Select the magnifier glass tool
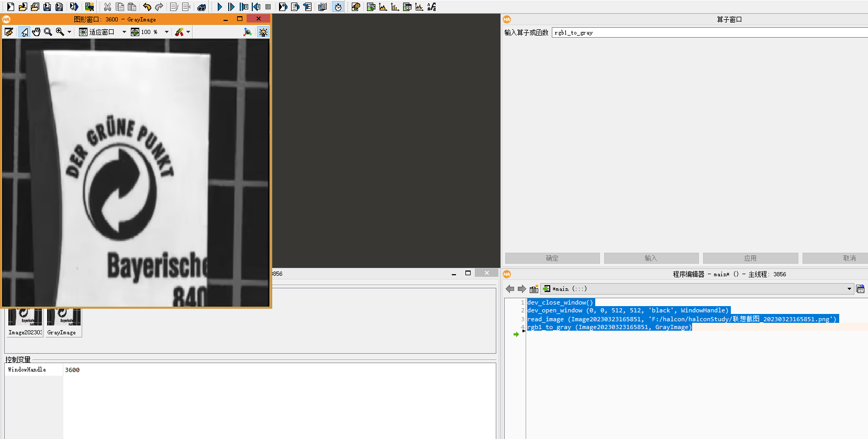Screen dimensions: 868x439 48,32
